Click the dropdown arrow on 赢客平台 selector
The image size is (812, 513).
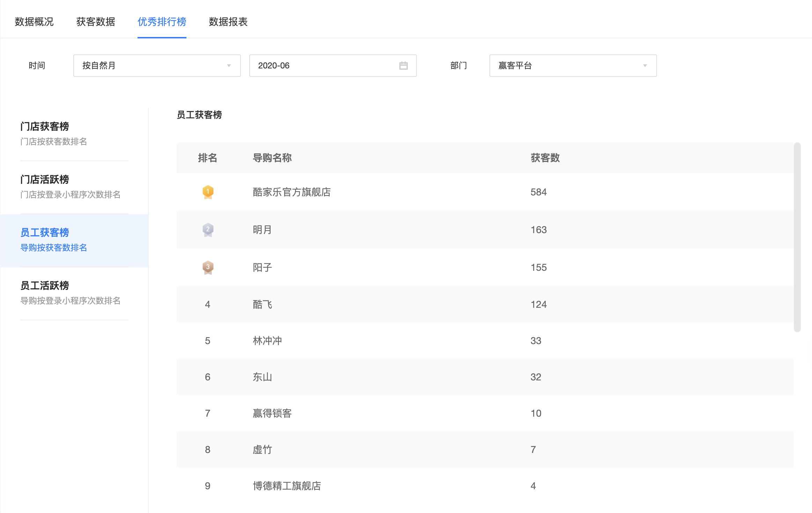[644, 66]
